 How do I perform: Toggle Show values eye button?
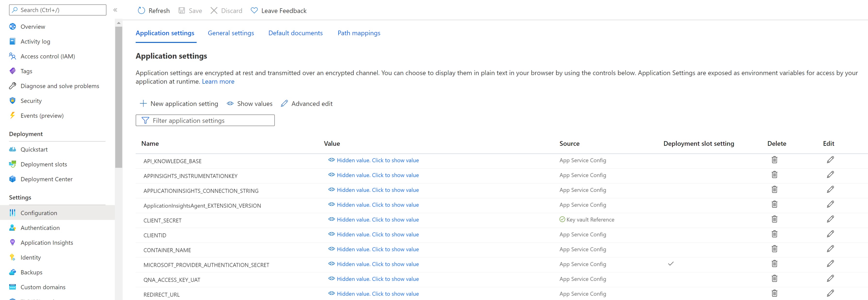pos(250,104)
